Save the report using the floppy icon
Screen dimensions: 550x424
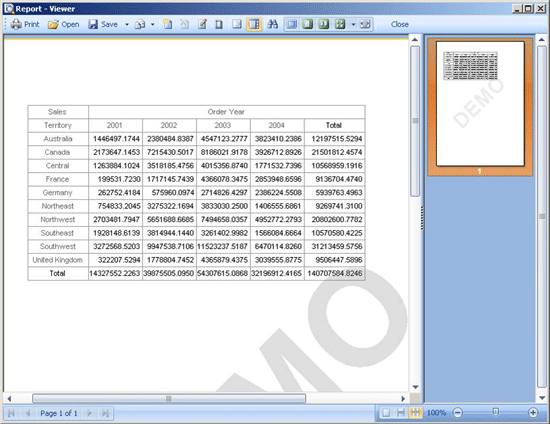93,24
